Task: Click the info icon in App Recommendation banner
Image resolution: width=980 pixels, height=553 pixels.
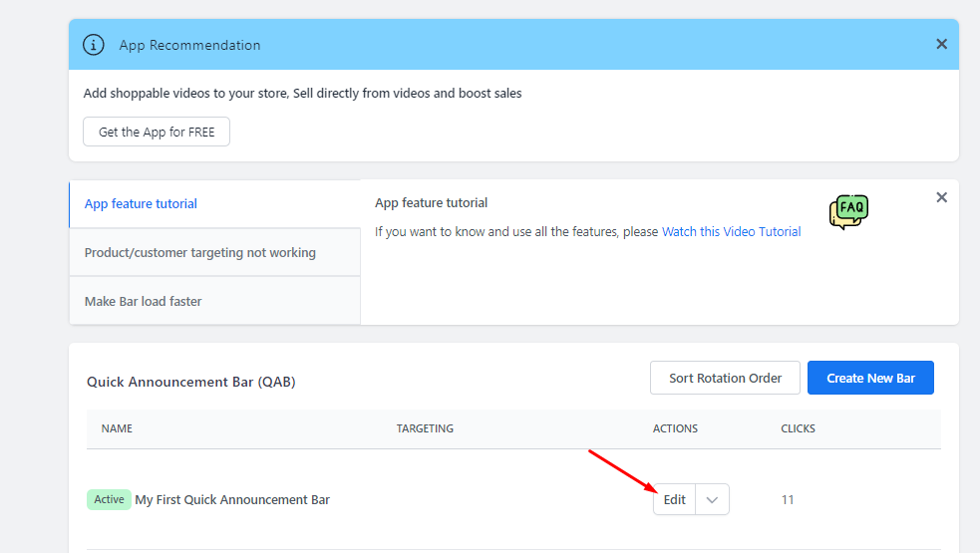Action: pos(94,45)
